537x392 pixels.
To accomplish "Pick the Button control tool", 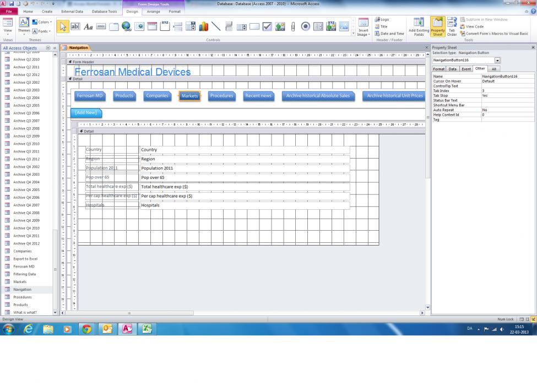I will (x=101, y=27).
